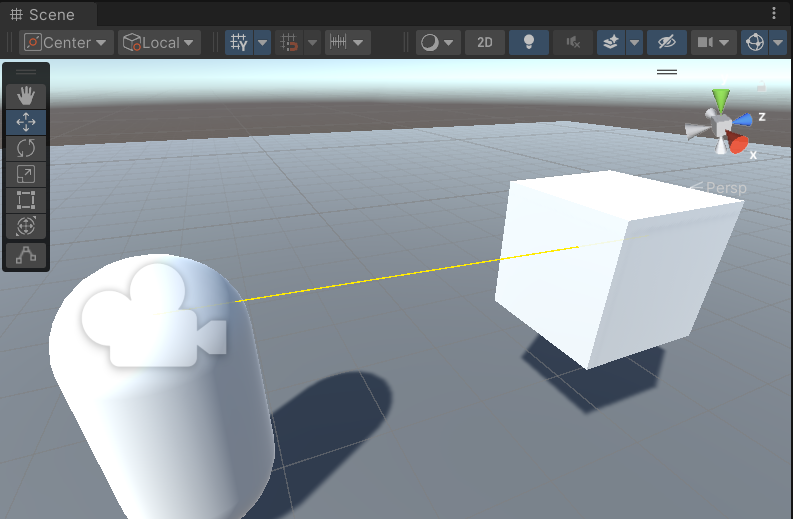The image size is (793, 519).
Task: Expand the grid visibility options arrow
Action: (x=262, y=42)
